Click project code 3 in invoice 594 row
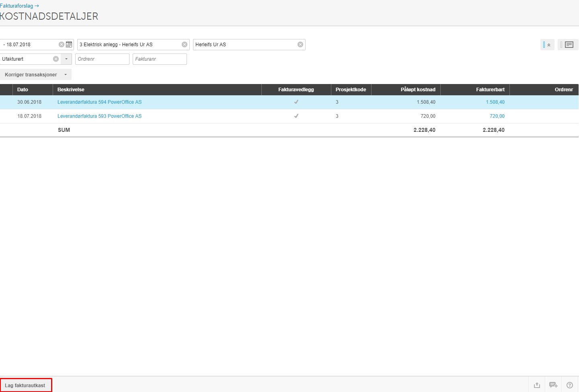The height and width of the screenshot is (392, 579). tap(337, 102)
